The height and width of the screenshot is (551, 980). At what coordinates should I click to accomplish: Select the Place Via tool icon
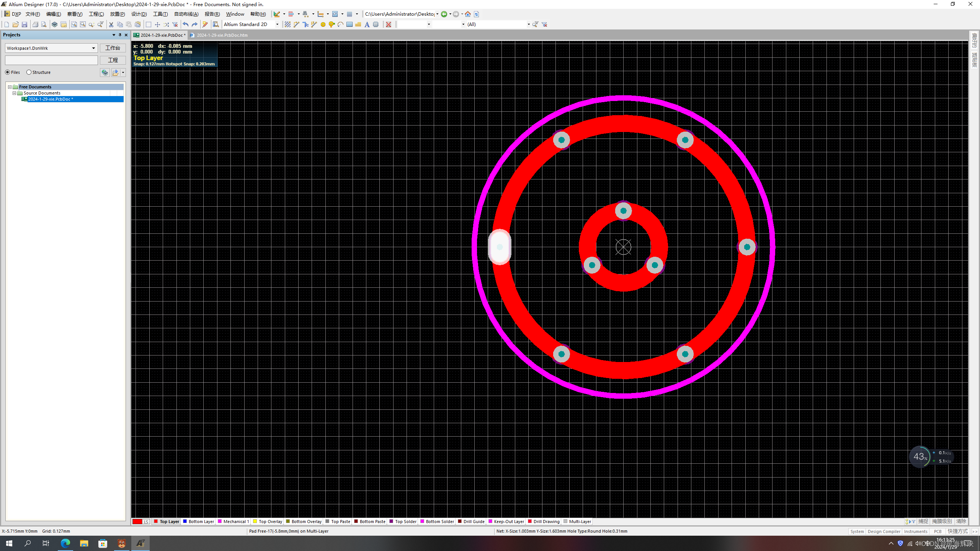[x=332, y=24]
